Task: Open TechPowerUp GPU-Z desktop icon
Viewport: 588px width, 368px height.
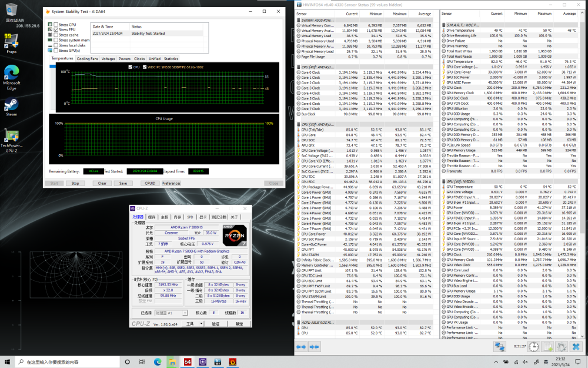Action: pos(11,138)
